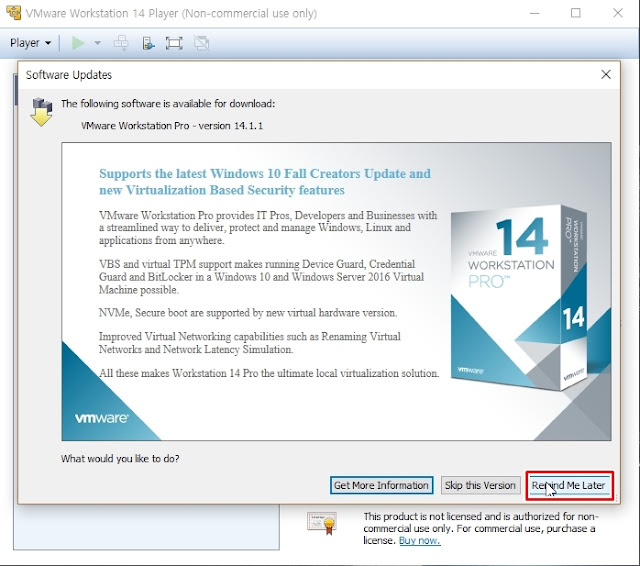Image resolution: width=640 pixels, height=566 pixels.
Task: Click the Manage virtual machine settings icon
Action: tap(148, 43)
